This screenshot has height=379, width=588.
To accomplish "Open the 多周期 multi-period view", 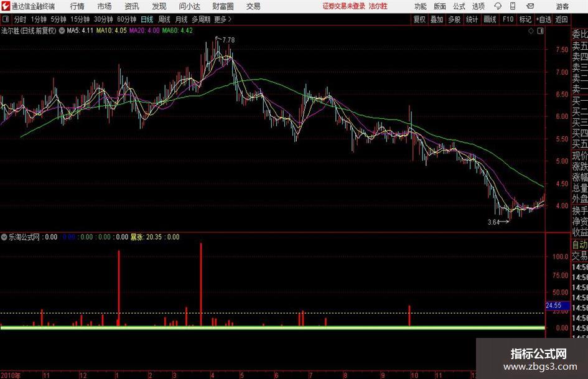I will [201, 19].
